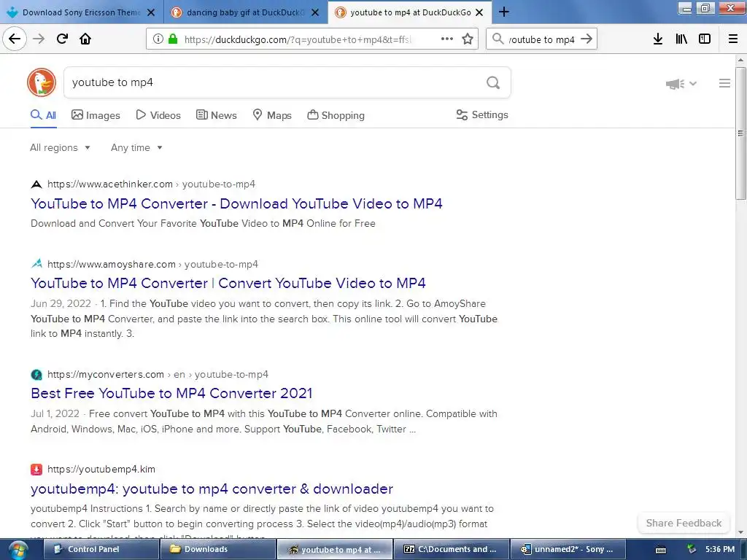Click the DuckDuckGo duck logo
The height and width of the screenshot is (560, 747).
[42, 82]
